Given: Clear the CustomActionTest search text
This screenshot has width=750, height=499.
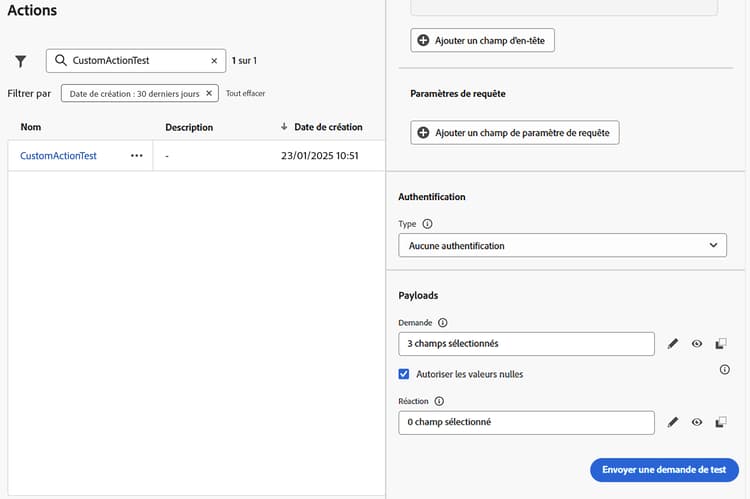Looking at the screenshot, I should pyautogui.click(x=214, y=61).
